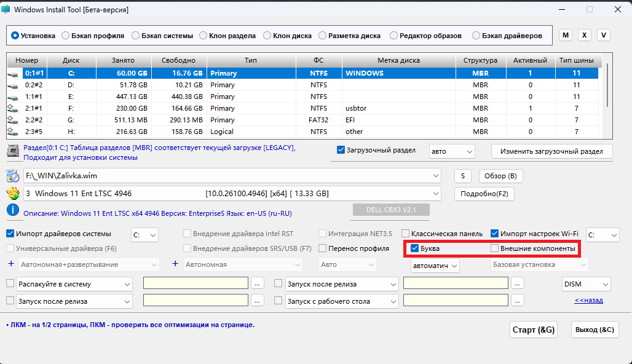Click the X button in the mode bar

coord(585,35)
